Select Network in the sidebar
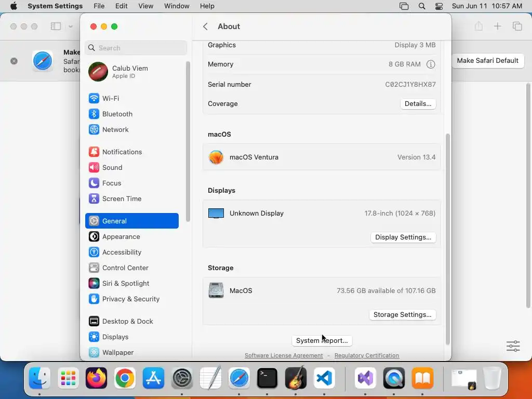The image size is (532, 399). tap(131, 129)
